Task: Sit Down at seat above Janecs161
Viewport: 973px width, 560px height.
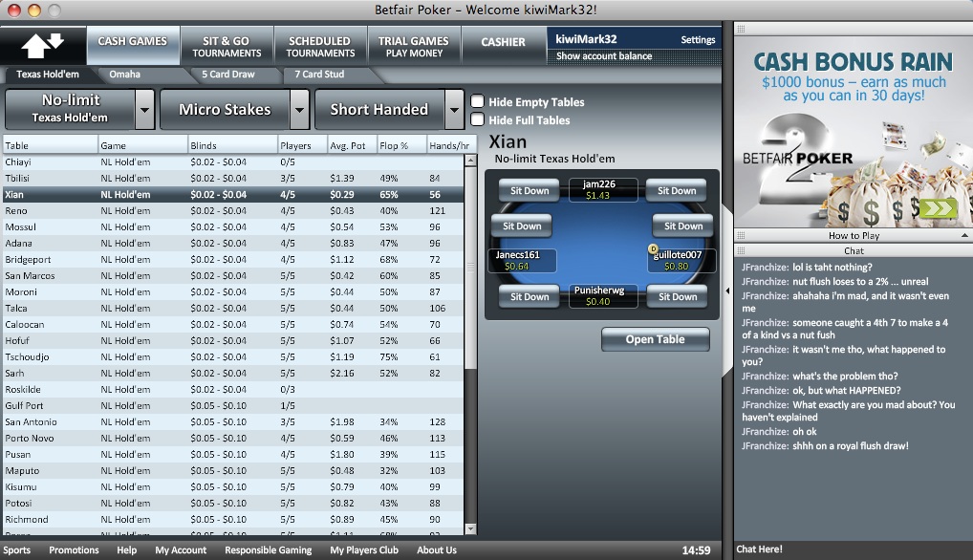Action: tap(522, 226)
